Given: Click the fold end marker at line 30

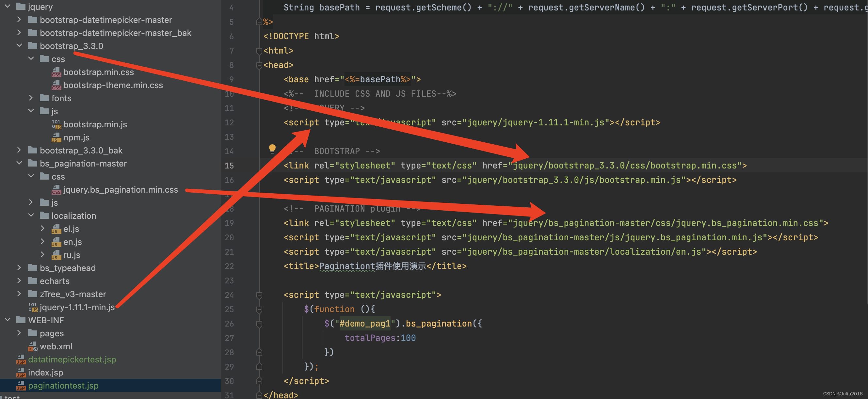Looking at the screenshot, I should (x=259, y=381).
